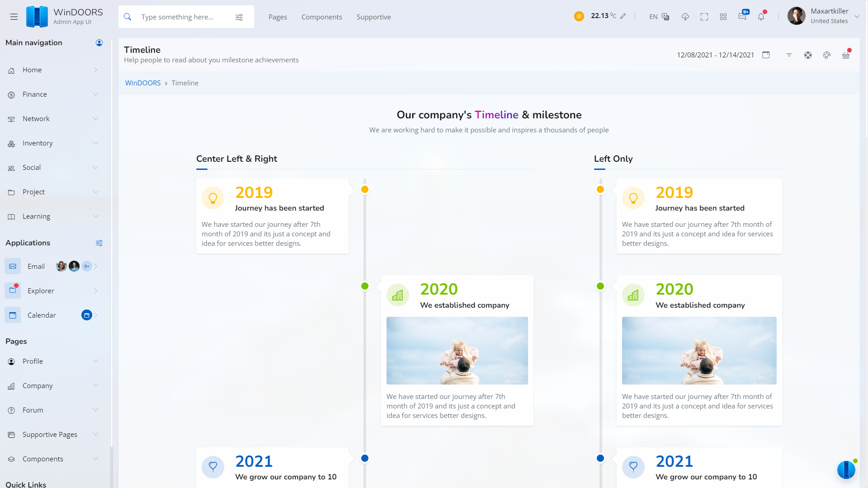Image resolution: width=868 pixels, height=488 pixels.
Task: Toggle Applications settings sliders icon
Action: pyautogui.click(x=99, y=243)
